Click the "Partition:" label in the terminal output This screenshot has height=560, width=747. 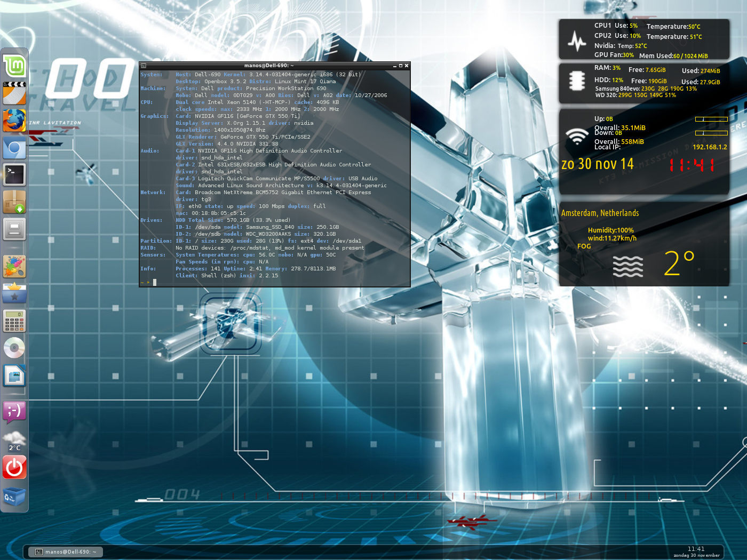pos(156,241)
